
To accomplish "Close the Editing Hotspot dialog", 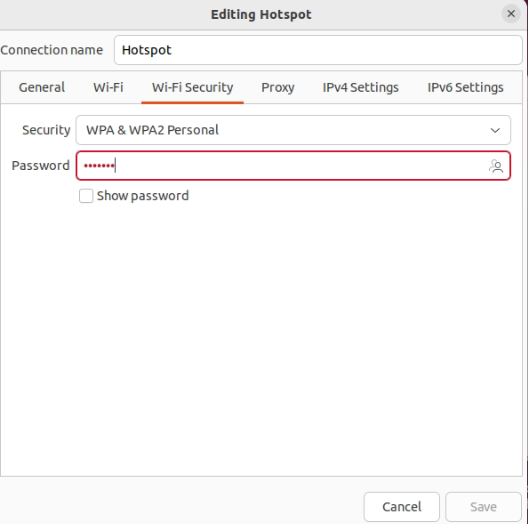I will [x=511, y=14].
